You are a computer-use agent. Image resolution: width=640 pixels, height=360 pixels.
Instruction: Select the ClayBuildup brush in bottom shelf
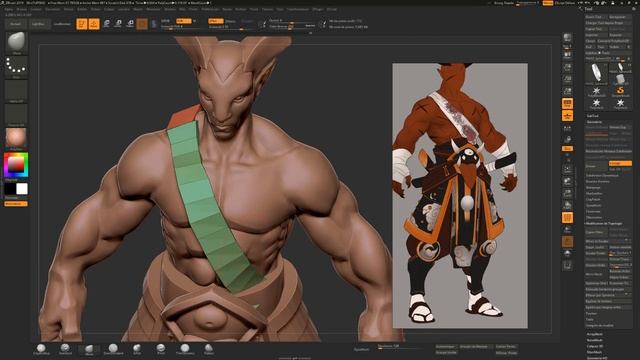[x=41, y=349]
